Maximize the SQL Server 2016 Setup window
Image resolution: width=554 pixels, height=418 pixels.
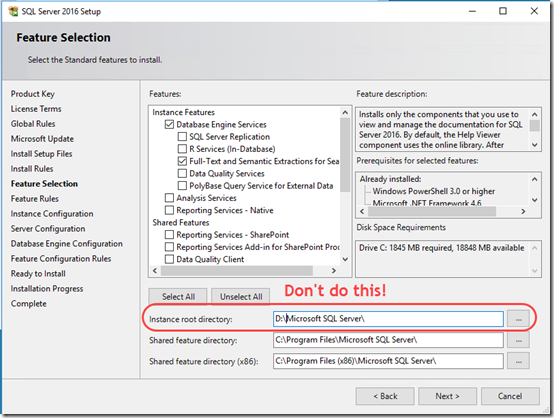pos(503,11)
